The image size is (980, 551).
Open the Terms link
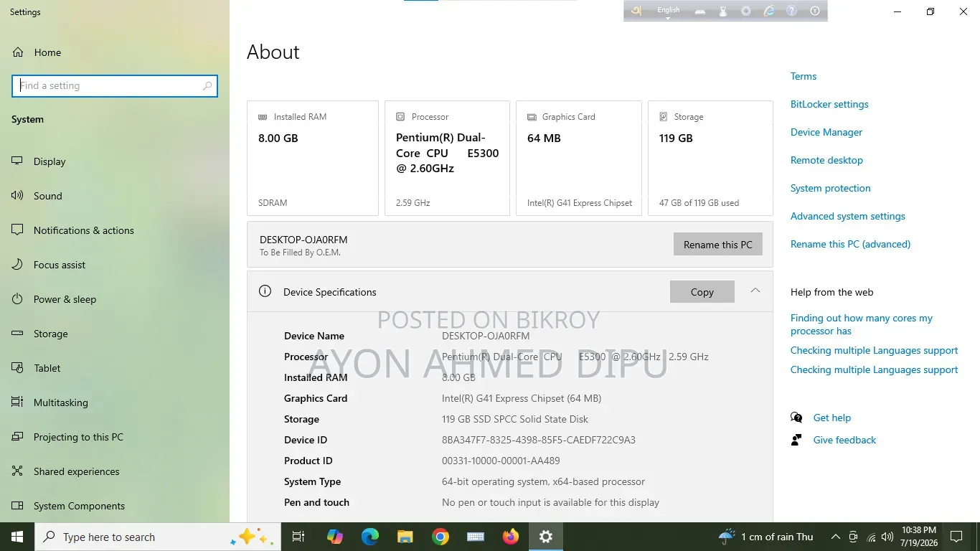(804, 76)
